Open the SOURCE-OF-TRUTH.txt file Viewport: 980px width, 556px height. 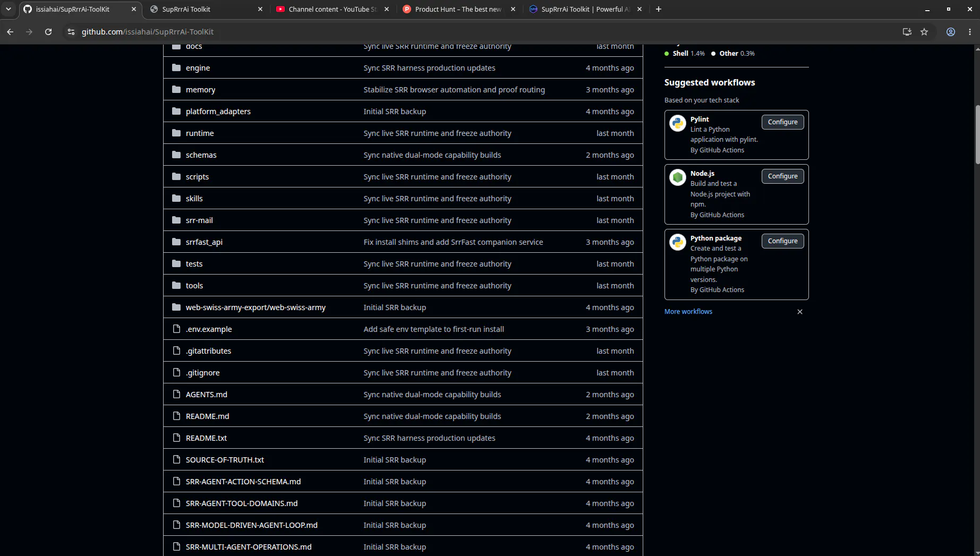[225, 460]
